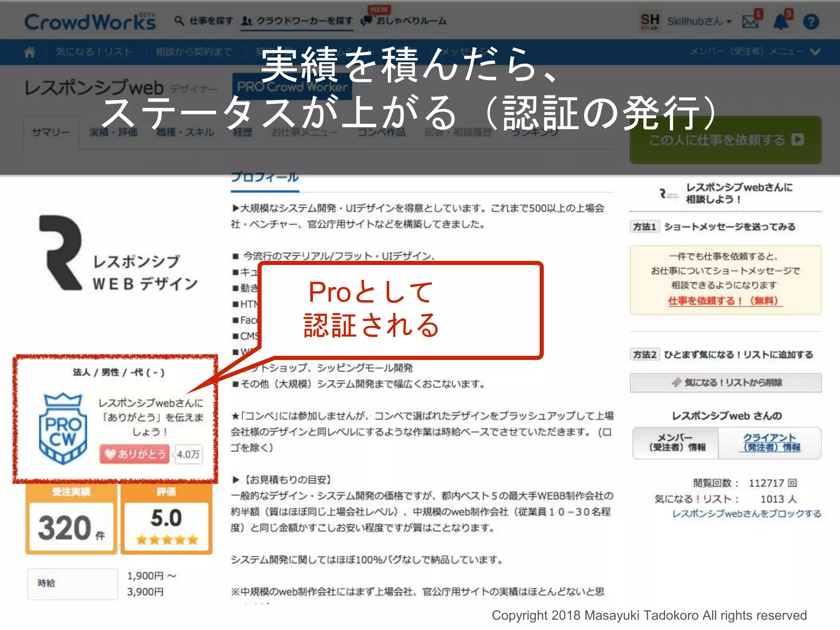Click the SH Skillhub avatar icon

(650, 21)
